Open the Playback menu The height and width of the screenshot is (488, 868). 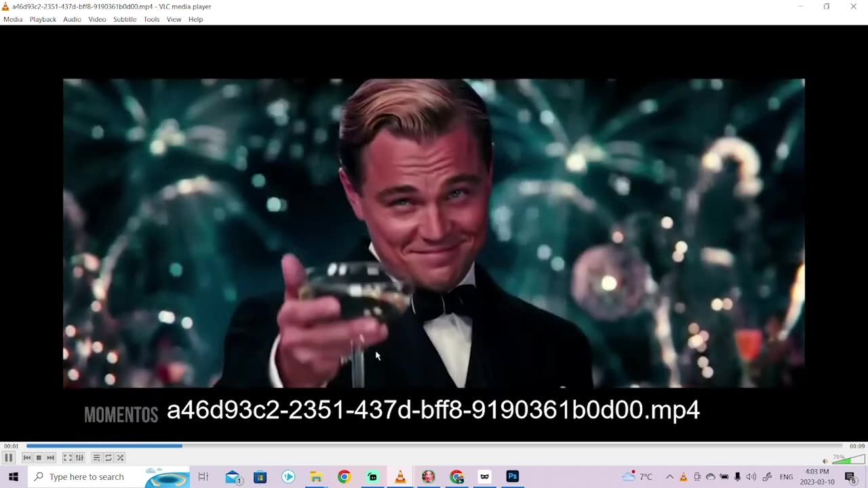pos(43,19)
